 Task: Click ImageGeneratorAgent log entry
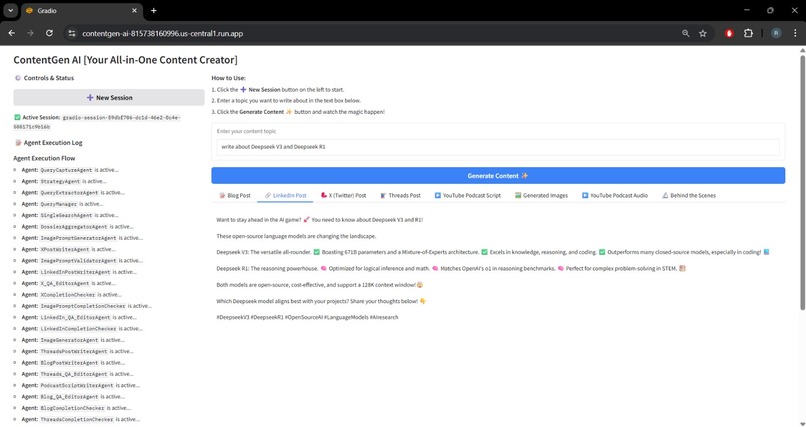pos(73,340)
